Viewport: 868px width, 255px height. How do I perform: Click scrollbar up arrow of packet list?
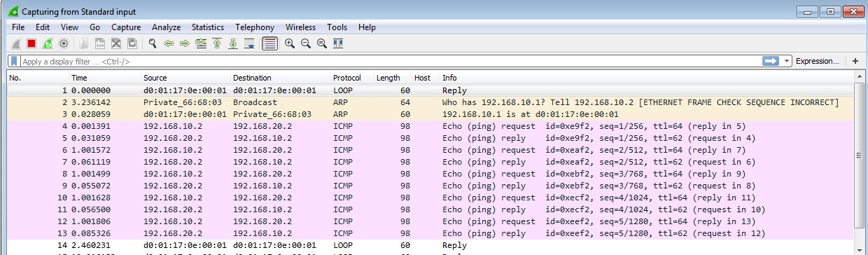click(x=860, y=78)
